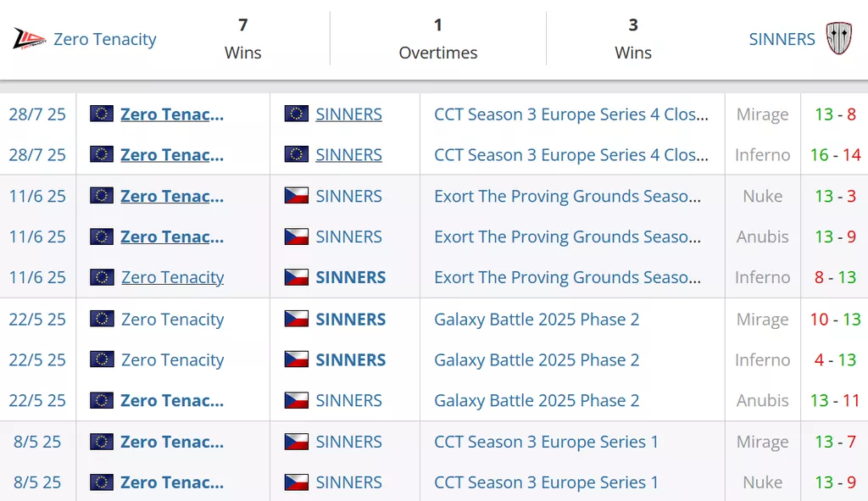Click Zero Tenacity's EU flag, 8/5 Mirage row
The image size is (868, 501).
coord(102,442)
